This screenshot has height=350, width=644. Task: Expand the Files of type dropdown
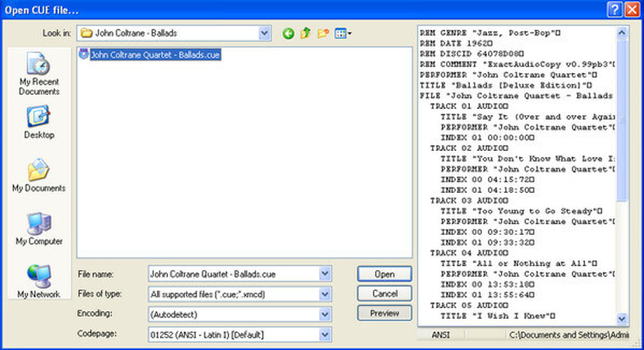coord(325,294)
